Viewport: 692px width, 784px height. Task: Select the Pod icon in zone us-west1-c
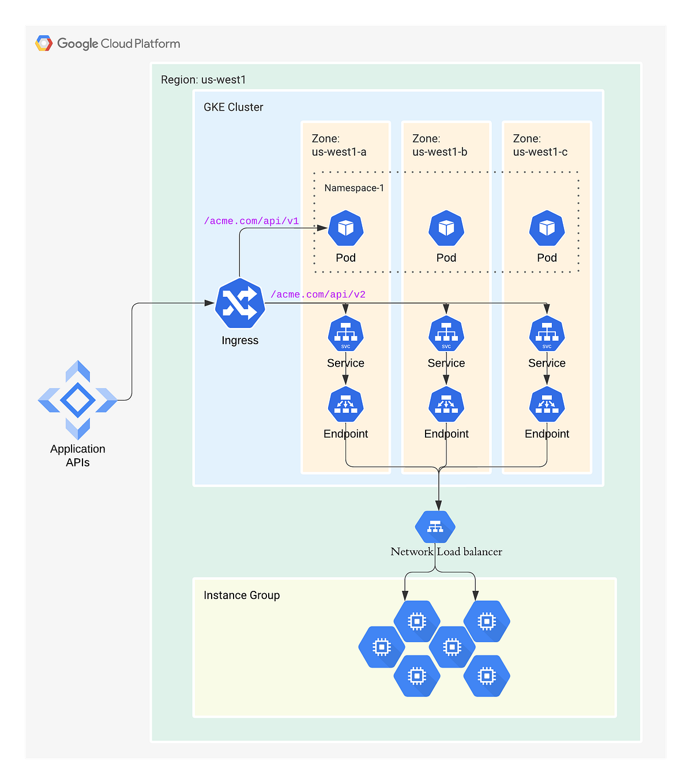click(x=546, y=228)
